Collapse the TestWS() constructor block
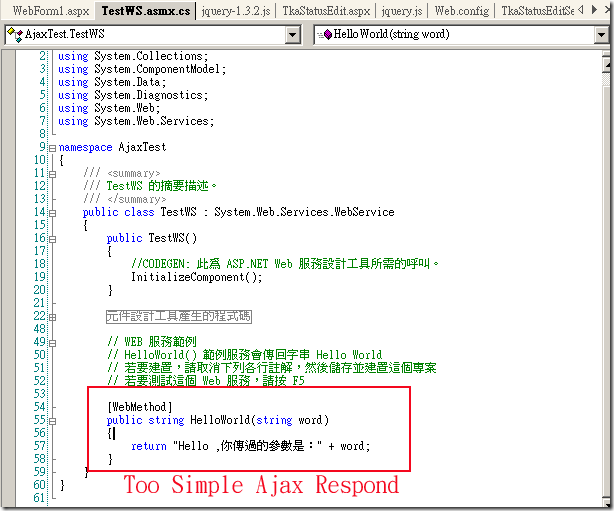The width and height of the screenshot is (614, 511). click(52, 238)
